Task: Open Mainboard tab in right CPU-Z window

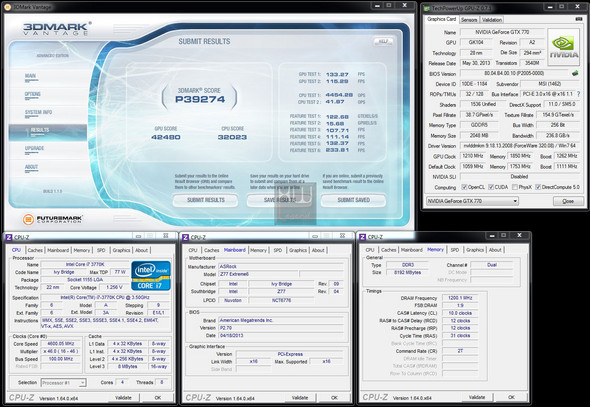Action: (412, 250)
